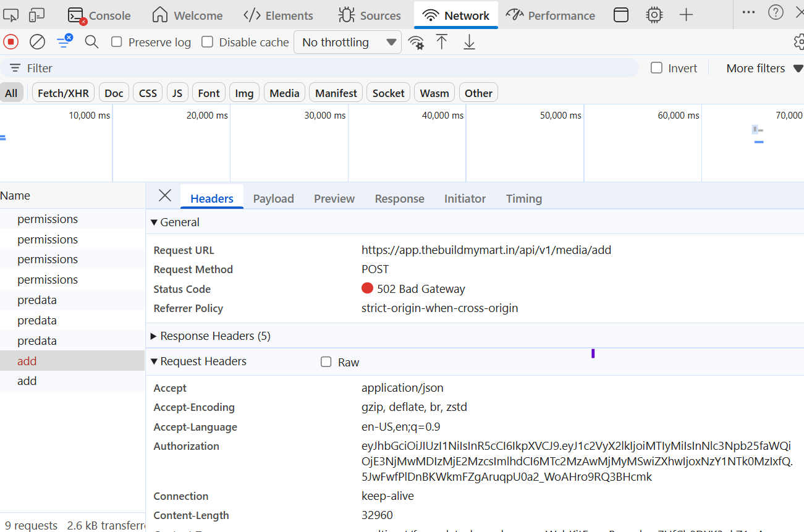This screenshot has height=532, width=804.
Task: Add more tools with plus icon
Action: tap(686, 15)
